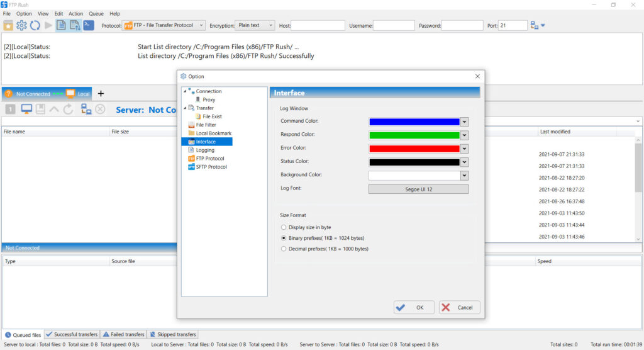Screen dimensions: 644x350
Task: Open the bookmarks star icon in toolbar
Action: pyautogui.click(x=8, y=26)
